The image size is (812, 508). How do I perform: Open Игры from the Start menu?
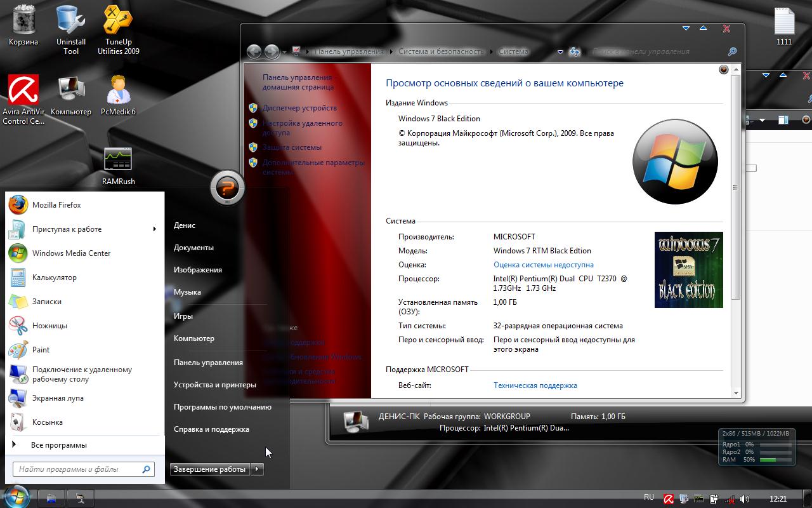(x=183, y=316)
